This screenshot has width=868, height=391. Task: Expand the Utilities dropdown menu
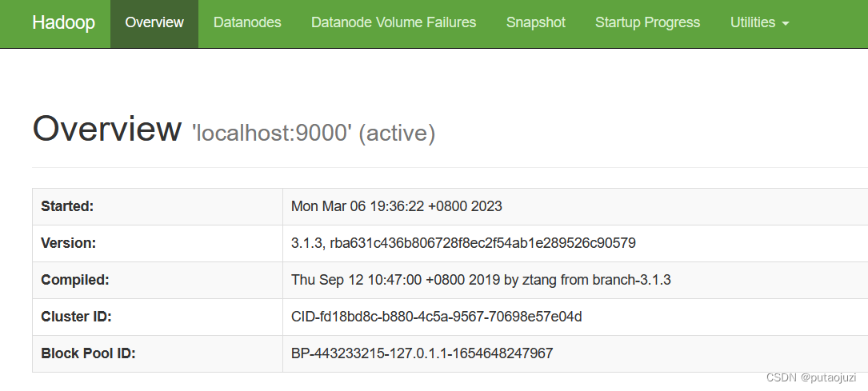tap(759, 22)
